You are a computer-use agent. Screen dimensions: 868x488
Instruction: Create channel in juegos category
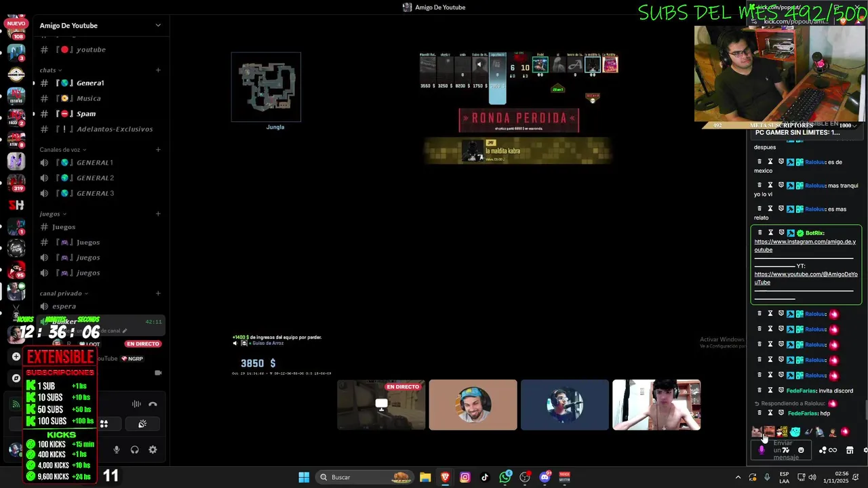coord(158,213)
